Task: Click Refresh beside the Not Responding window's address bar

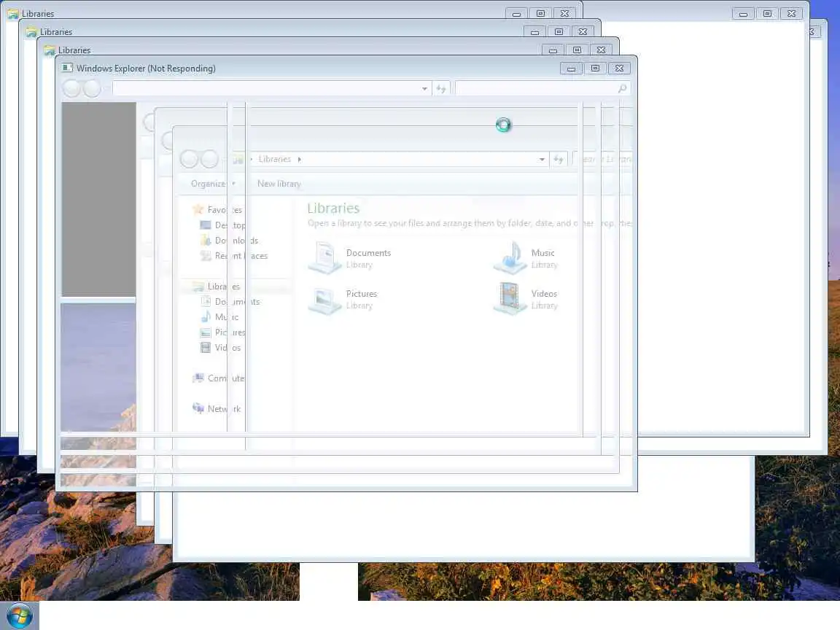Action: [441, 88]
